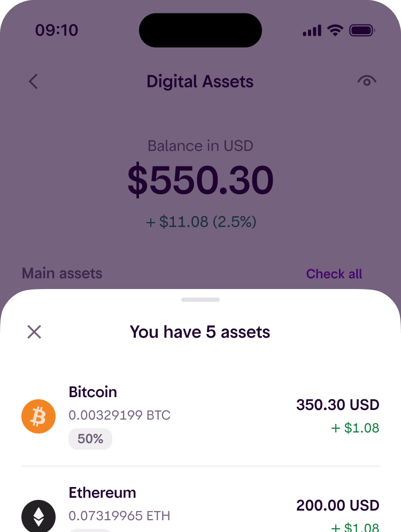Tap the 09:10 status bar clock
The width and height of the screenshot is (401, 532).
(57, 30)
